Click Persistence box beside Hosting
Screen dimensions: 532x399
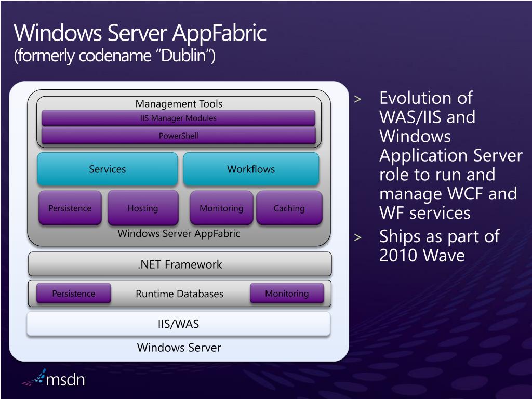click(70, 208)
